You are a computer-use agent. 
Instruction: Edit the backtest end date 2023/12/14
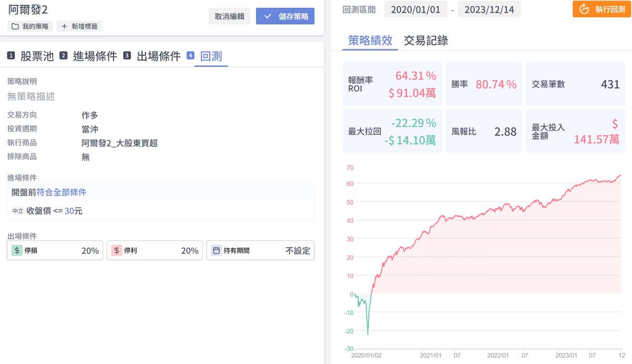click(489, 9)
